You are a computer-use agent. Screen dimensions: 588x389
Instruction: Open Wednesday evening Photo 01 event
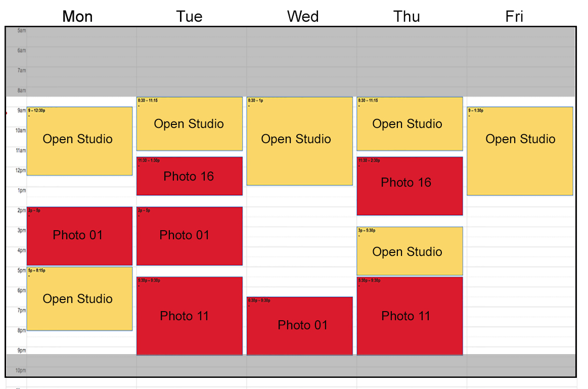300,326
